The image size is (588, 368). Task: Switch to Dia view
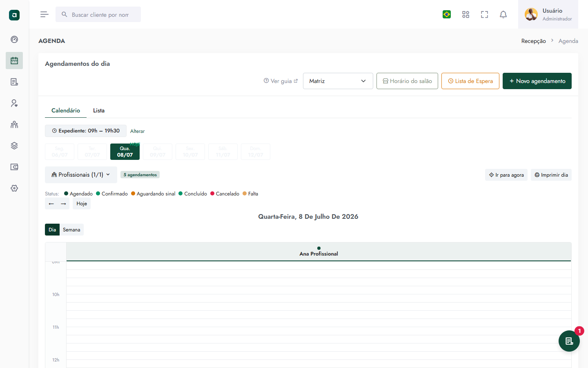[52, 230]
